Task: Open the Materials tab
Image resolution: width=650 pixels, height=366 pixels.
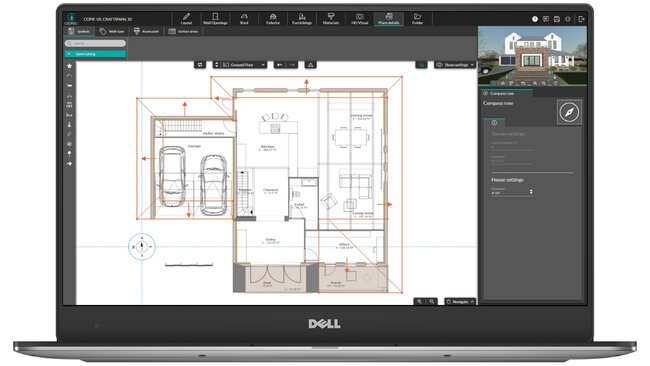Action: click(x=331, y=19)
